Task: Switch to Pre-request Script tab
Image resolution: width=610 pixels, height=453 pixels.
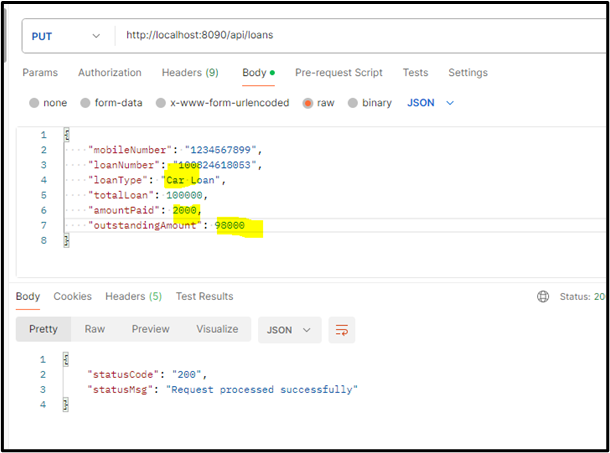Action: (x=339, y=73)
